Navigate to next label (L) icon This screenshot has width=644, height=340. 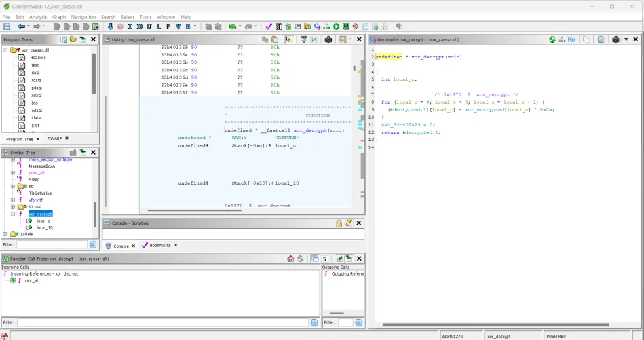click(159, 26)
